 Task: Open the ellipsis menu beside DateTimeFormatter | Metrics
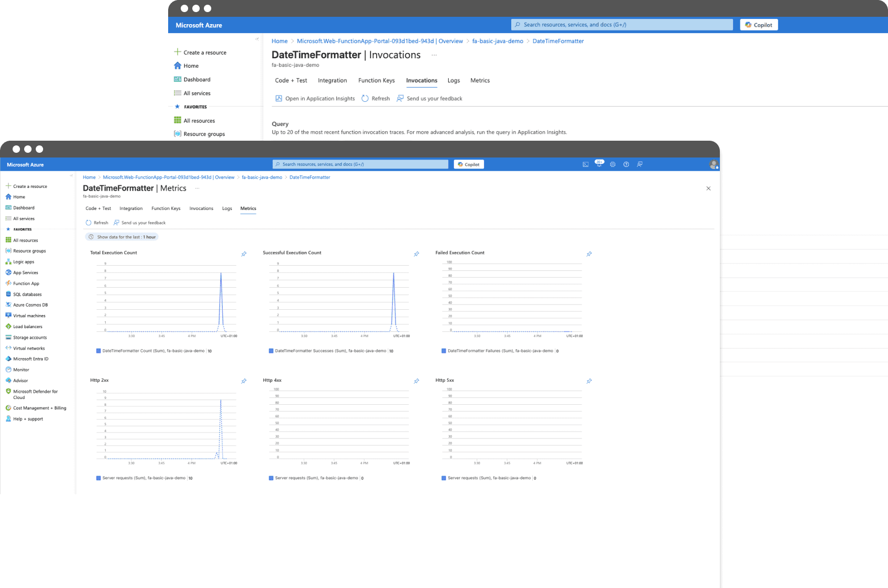click(x=198, y=188)
